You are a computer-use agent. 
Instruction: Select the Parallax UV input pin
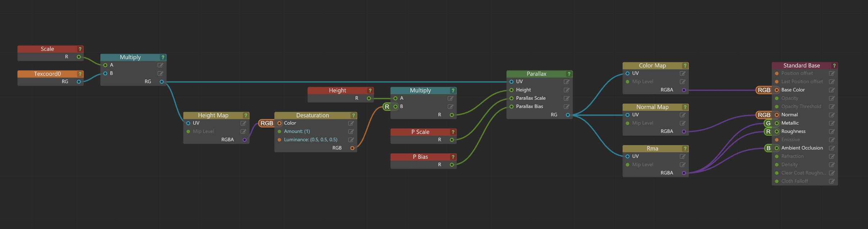(512, 82)
